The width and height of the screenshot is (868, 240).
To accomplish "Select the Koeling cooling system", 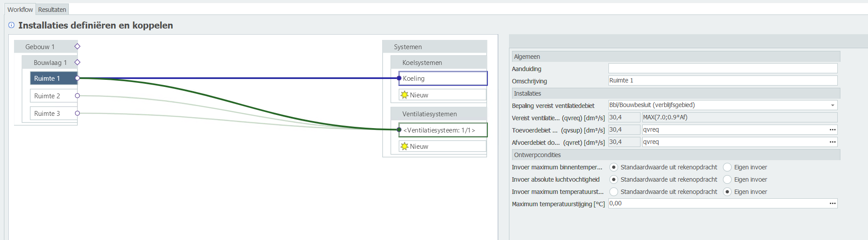I will coord(443,78).
